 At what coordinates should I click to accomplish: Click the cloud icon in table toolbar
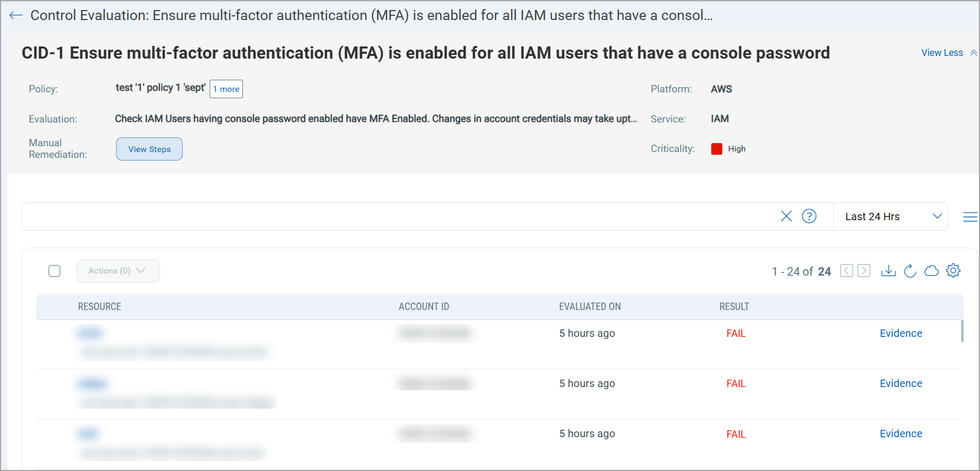point(931,271)
